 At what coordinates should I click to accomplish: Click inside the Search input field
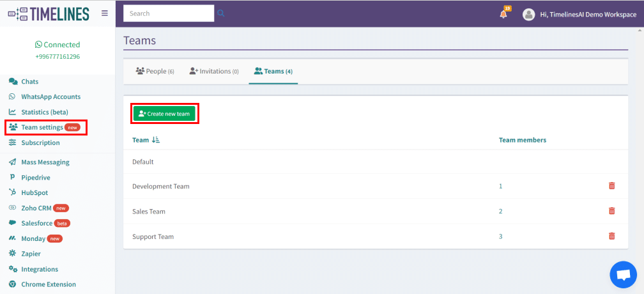point(168,13)
